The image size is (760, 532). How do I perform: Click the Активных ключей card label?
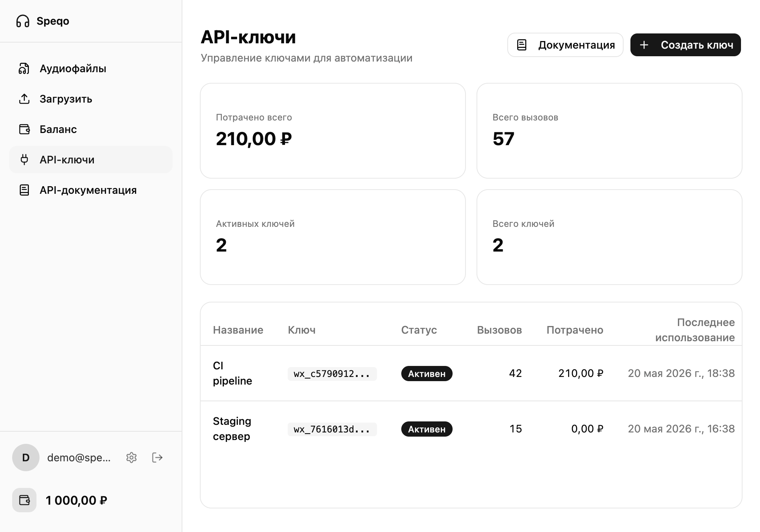[x=255, y=224]
